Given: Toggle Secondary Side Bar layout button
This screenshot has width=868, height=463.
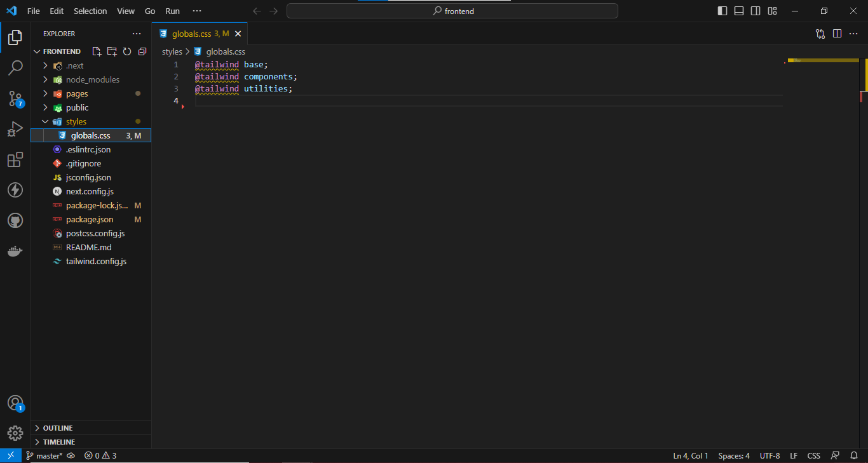Looking at the screenshot, I should tap(756, 11).
